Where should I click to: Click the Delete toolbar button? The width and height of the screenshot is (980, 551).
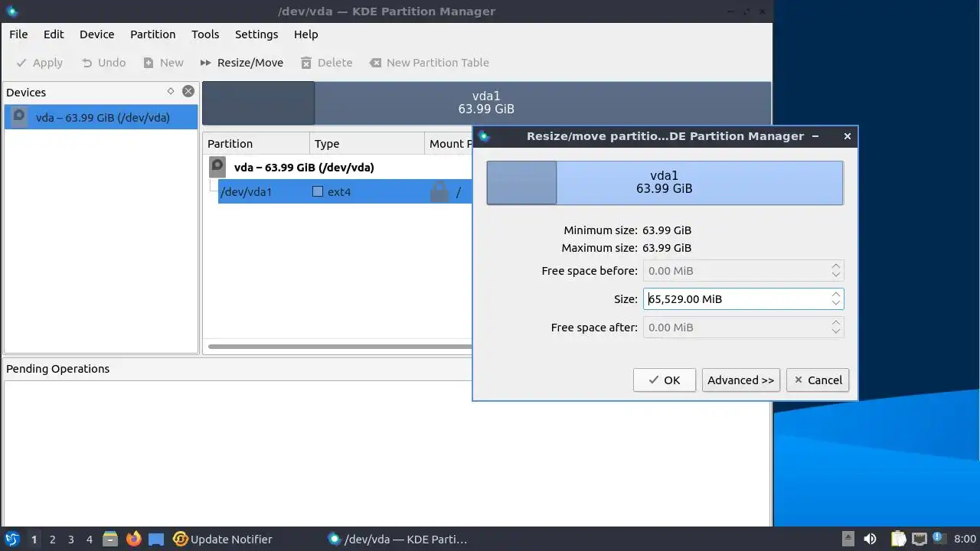327,63
